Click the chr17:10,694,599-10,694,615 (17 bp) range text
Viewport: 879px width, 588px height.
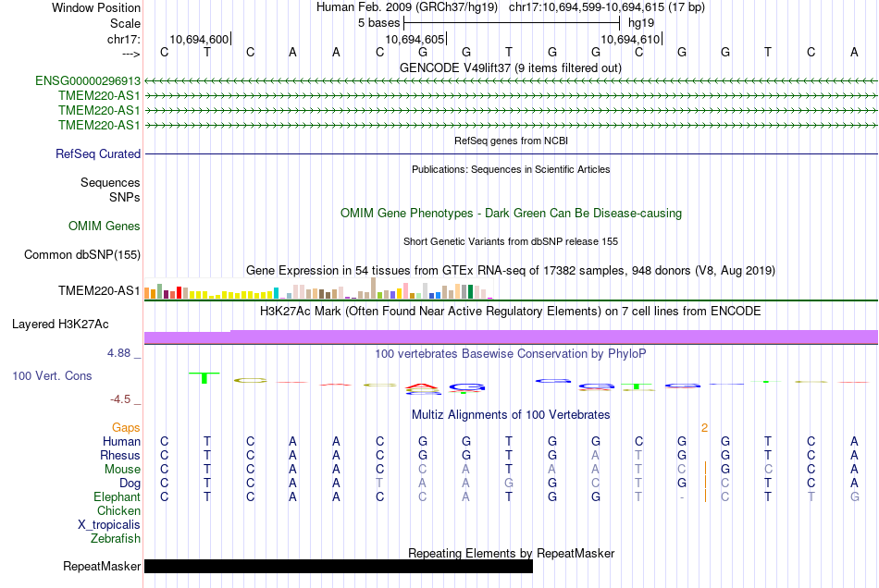pyautogui.click(x=607, y=7)
